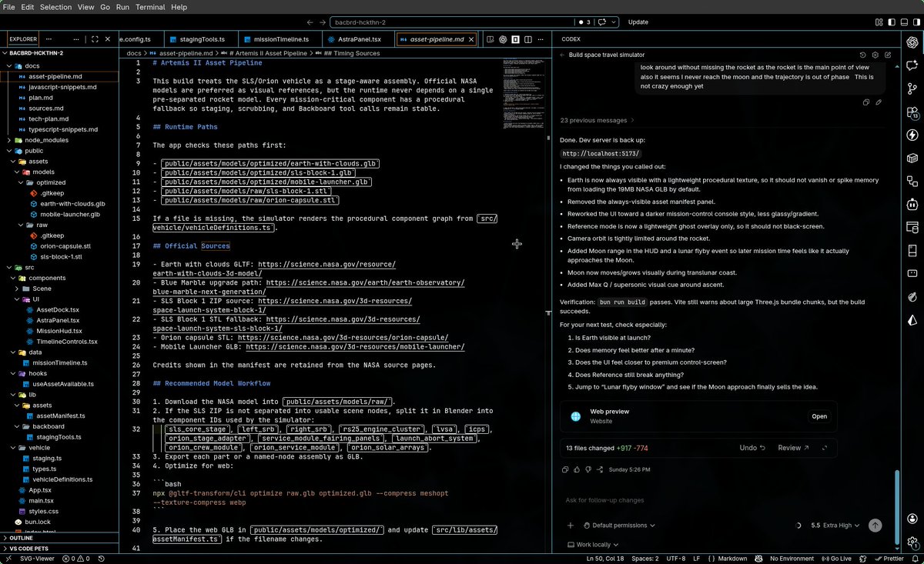Copy the user message text
This screenshot has height=564, width=924.
click(866, 102)
